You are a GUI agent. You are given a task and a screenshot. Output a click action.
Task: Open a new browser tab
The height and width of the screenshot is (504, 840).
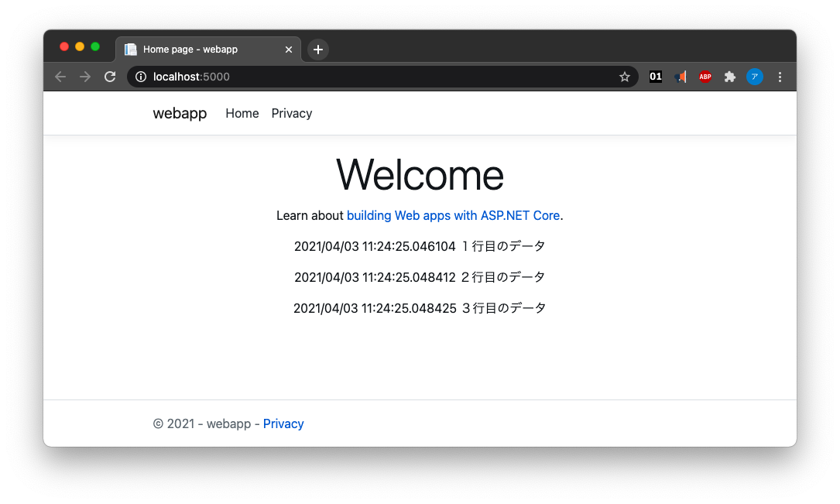pos(318,50)
